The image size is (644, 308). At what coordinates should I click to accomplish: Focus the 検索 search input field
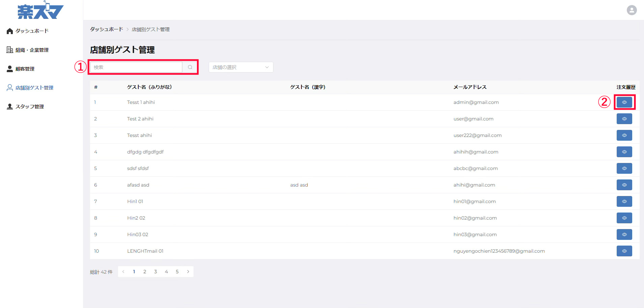tap(136, 67)
